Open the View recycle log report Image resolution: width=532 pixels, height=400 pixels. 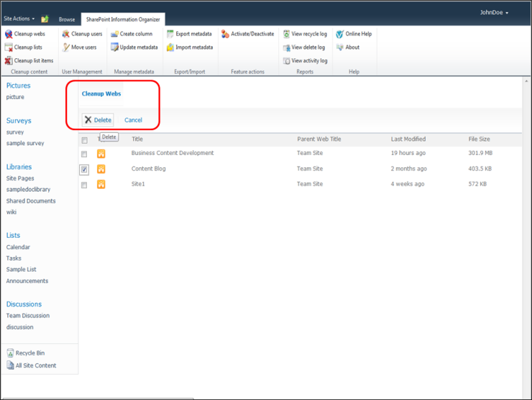[x=305, y=34]
